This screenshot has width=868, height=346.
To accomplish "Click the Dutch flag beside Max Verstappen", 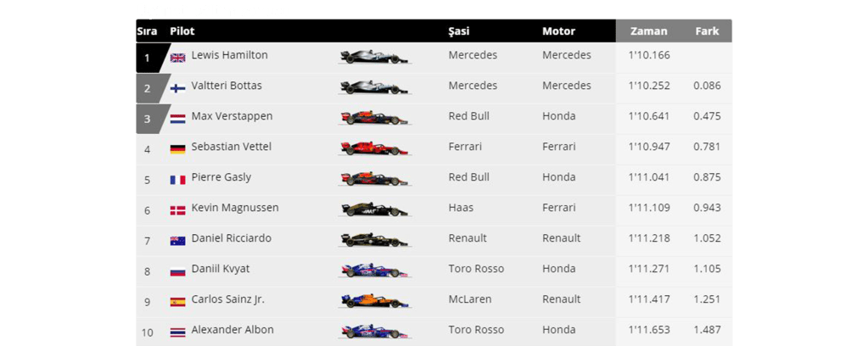I will coord(177,119).
